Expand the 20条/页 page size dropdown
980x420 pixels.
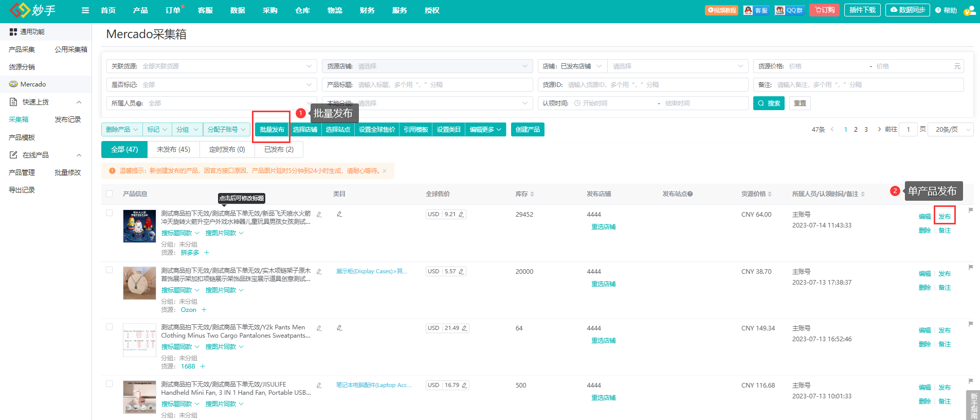click(x=950, y=130)
